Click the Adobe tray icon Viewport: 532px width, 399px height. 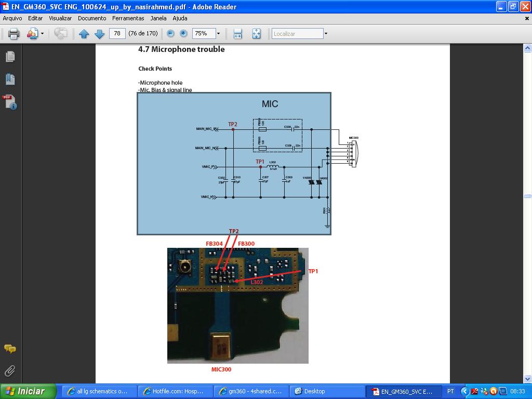(474, 391)
